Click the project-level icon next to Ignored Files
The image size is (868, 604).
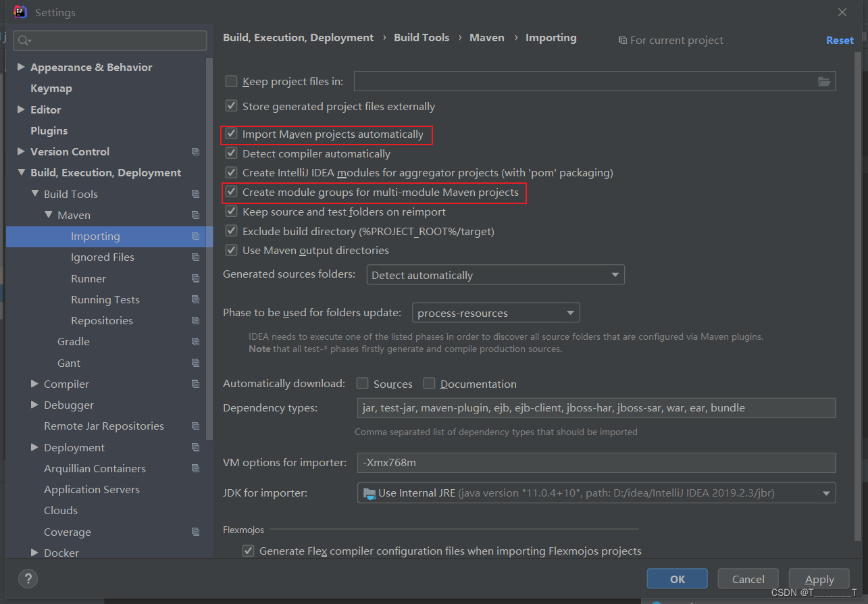[x=195, y=257]
